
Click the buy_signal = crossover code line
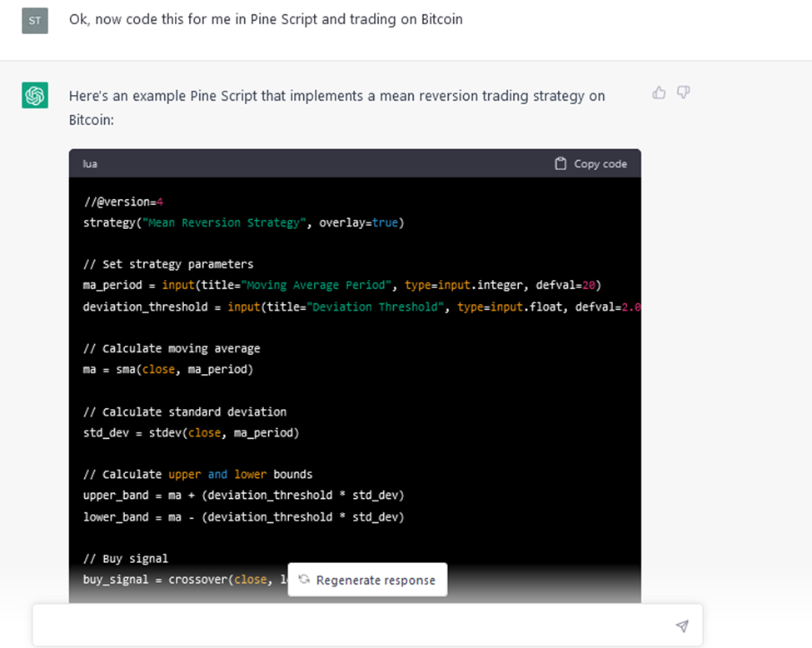[x=185, y=580]
